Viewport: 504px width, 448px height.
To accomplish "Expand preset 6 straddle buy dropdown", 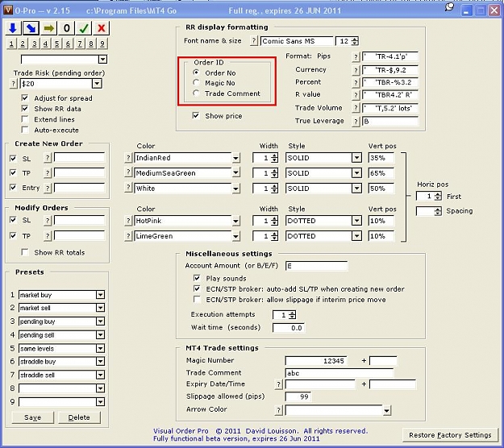I will coord(100,362).
